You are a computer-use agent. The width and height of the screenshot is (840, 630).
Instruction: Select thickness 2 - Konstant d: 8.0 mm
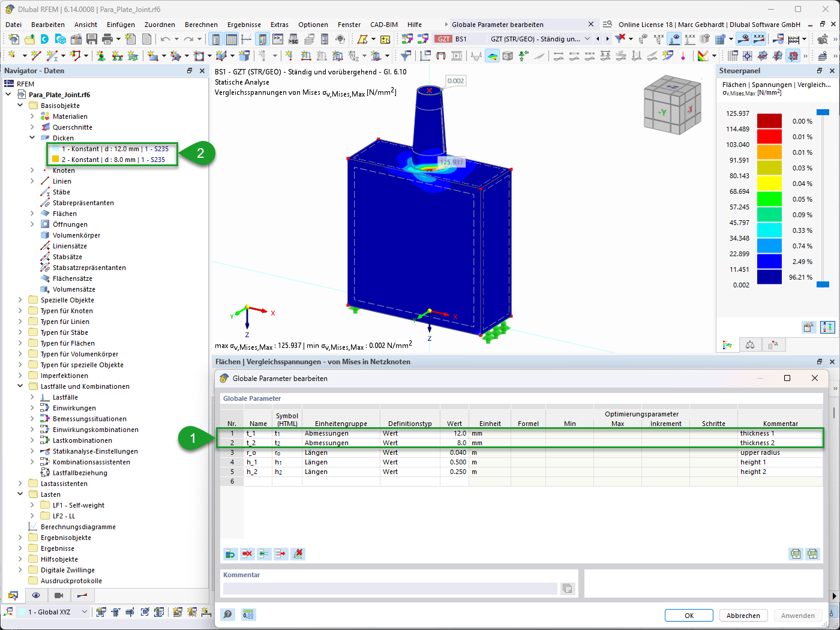tap(108, 160)
